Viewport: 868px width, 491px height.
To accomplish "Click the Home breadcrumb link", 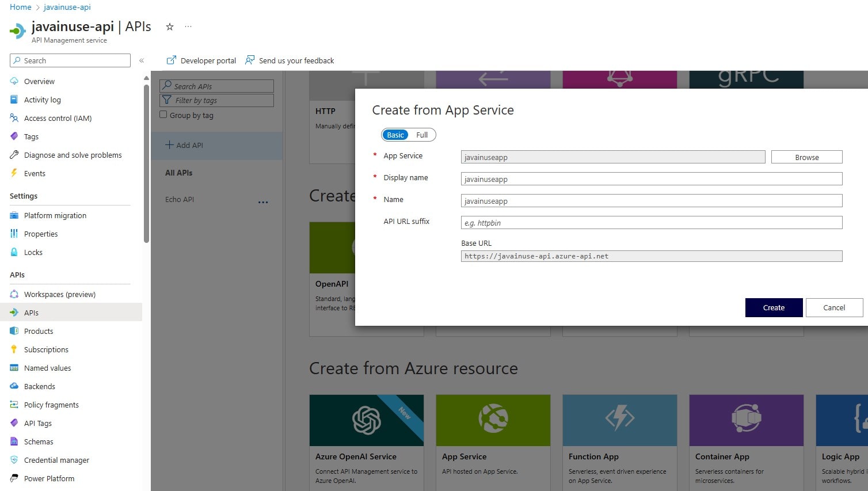I will [x=21, y=7].
